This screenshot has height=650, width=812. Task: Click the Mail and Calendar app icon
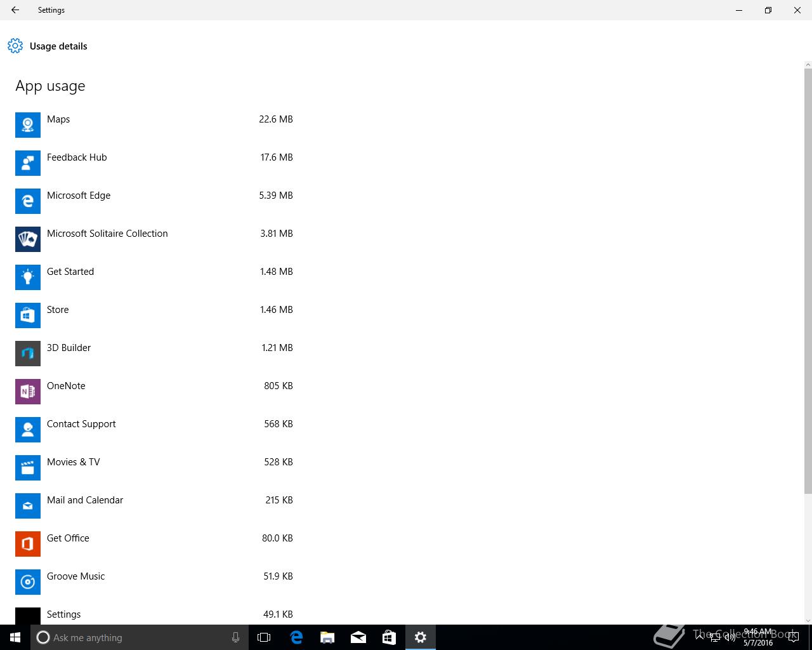(28, 506)
